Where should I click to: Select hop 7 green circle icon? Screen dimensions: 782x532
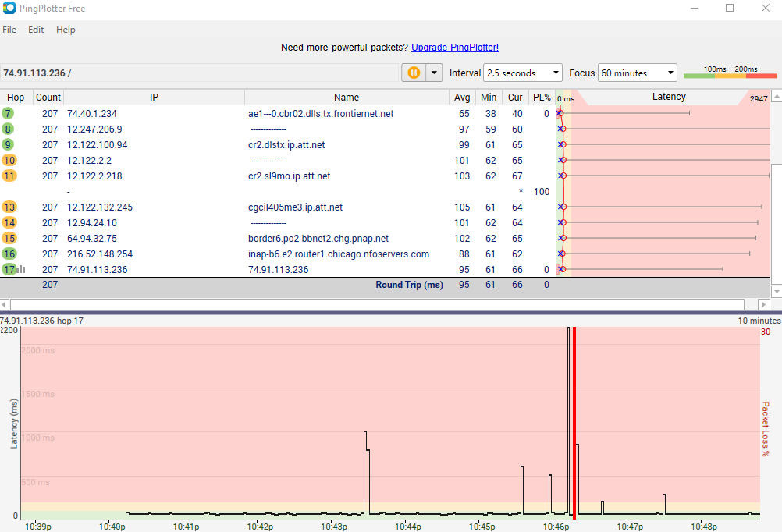click(x=8, y=113)
